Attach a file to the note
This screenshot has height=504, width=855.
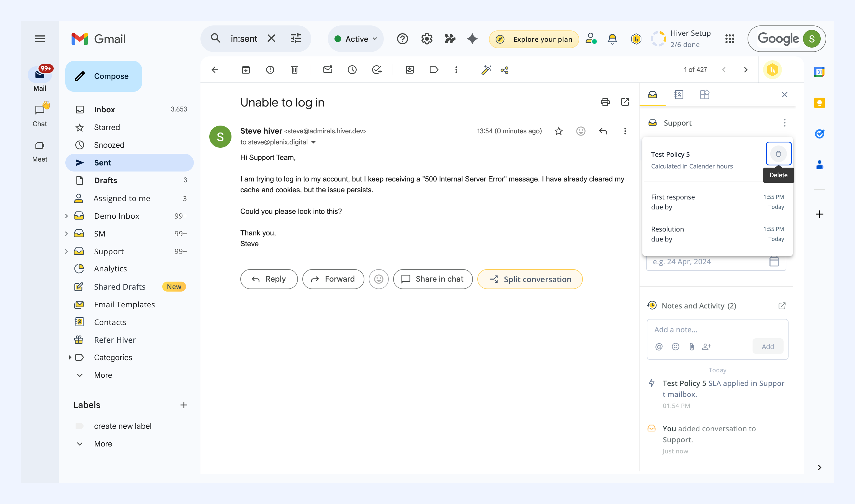pos(691,346)
